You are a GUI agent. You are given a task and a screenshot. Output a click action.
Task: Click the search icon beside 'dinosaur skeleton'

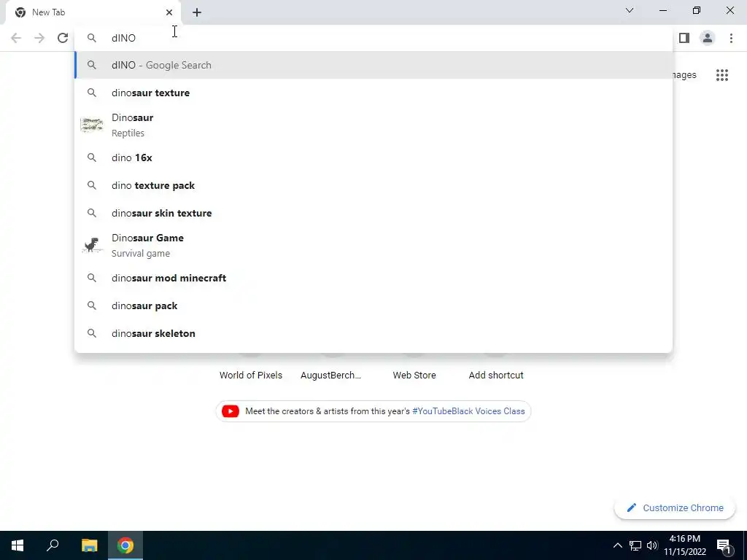pos(92,333)
